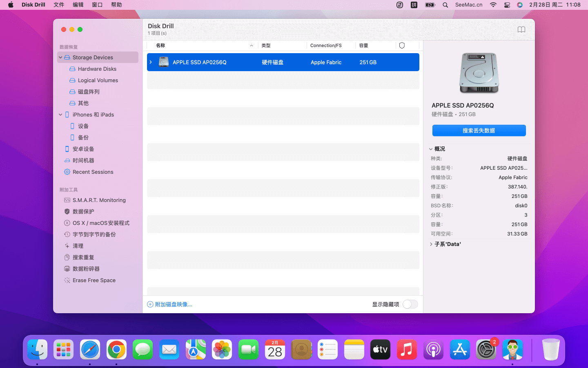The image size is (588, 368).
Task: Select 其他 under Storage Devices
Action: 83,103
